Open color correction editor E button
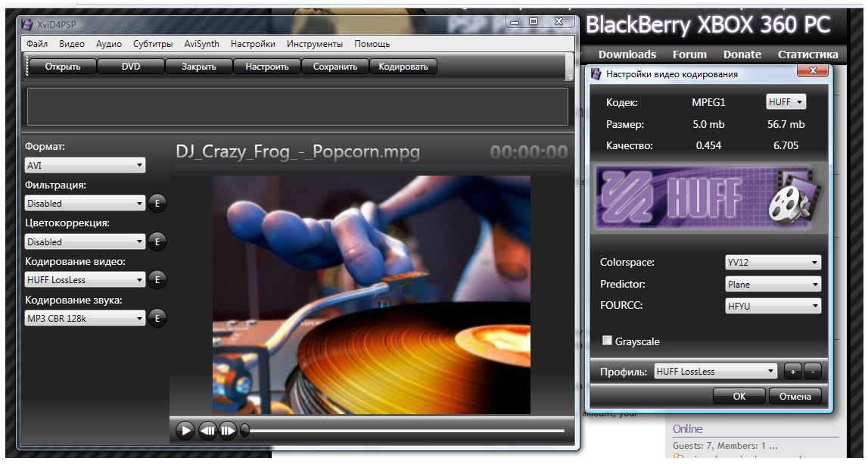 (x=157, y=241)
